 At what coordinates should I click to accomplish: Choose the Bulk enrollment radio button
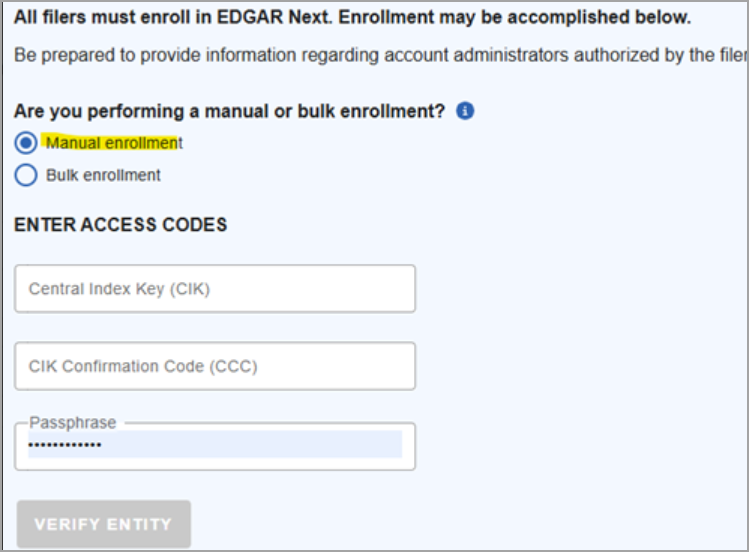coord(26,175)
